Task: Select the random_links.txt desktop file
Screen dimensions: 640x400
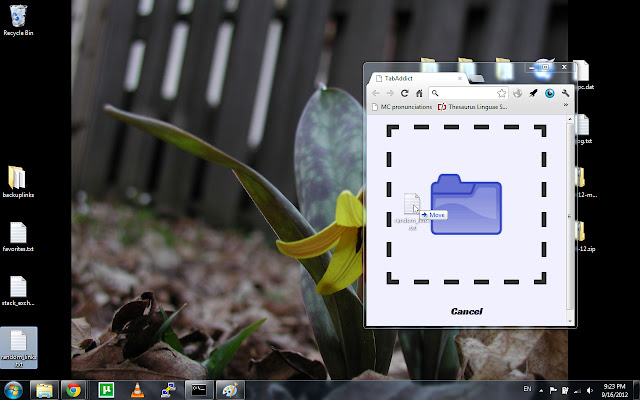Action: [18, 348]
